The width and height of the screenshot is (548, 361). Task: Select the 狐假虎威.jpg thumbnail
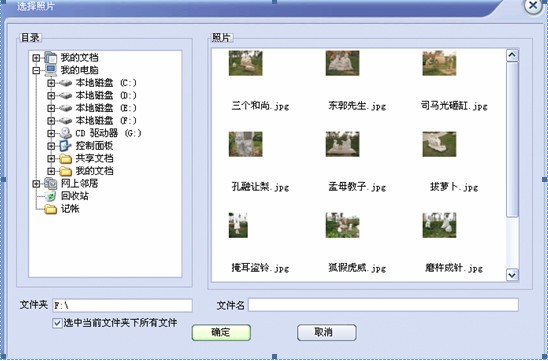click(342, 225)
